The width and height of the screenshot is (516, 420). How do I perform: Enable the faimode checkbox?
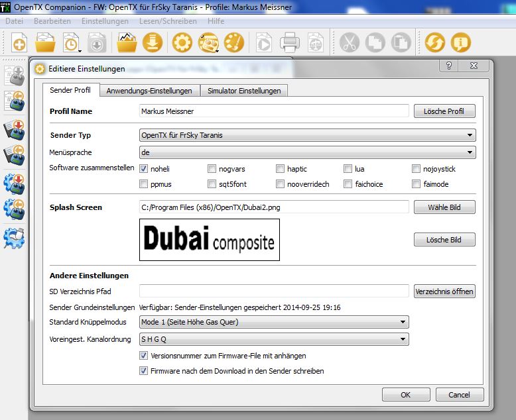point(417,184)
